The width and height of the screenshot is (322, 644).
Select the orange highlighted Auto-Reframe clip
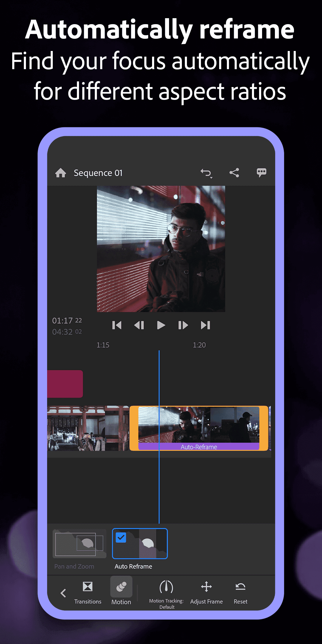pos(199,428)
